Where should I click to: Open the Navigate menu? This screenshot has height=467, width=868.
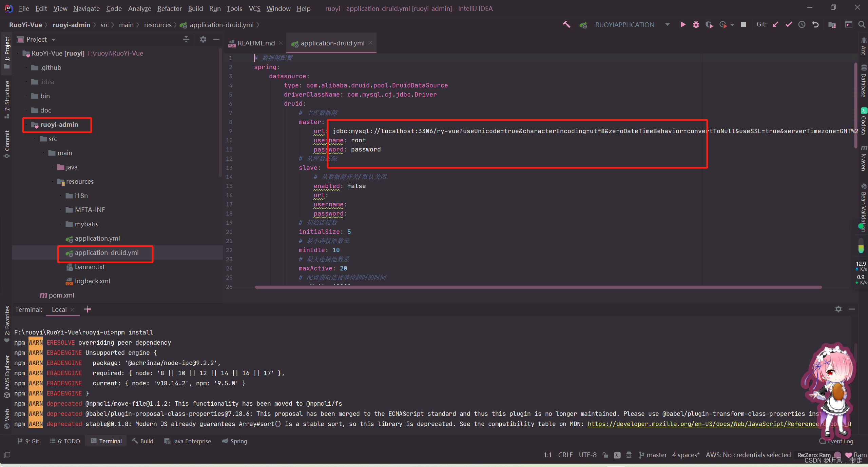pyautogui.click(x=86, y=8)
